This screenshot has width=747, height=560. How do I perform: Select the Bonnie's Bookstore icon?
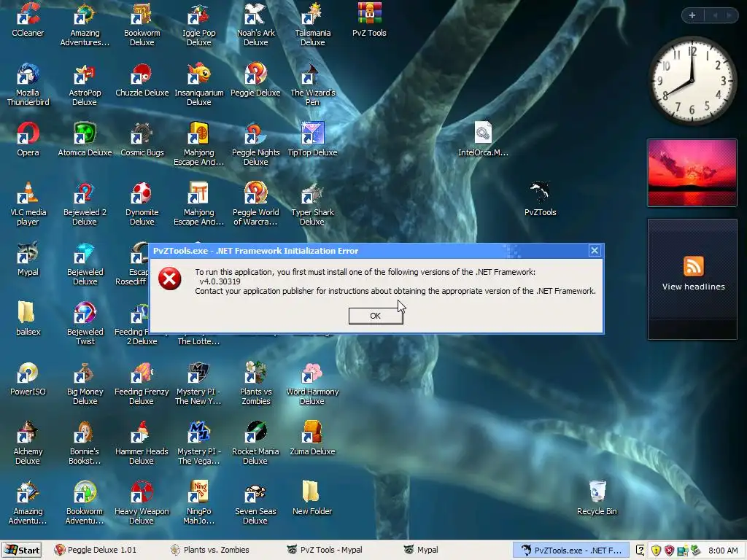pyautogui.click(x=85, y=443)
